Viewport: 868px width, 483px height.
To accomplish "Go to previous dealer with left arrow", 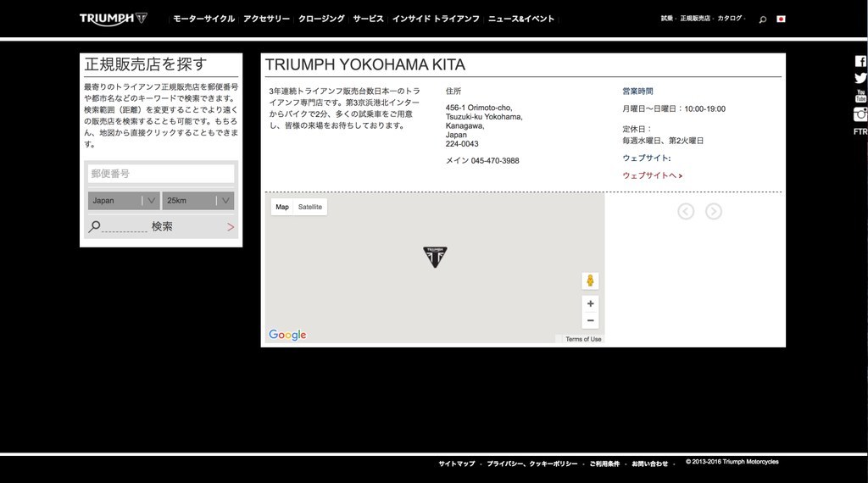I will click(685, 211).
